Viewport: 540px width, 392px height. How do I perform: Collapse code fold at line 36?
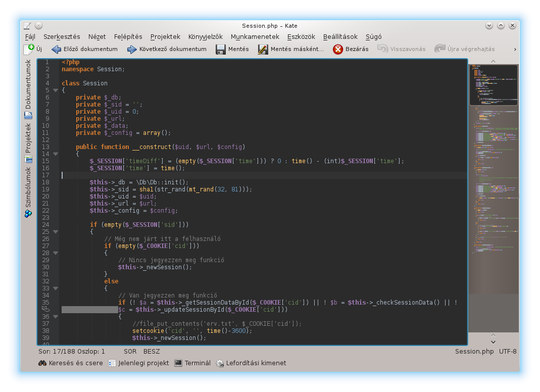(x=56, y=317)
